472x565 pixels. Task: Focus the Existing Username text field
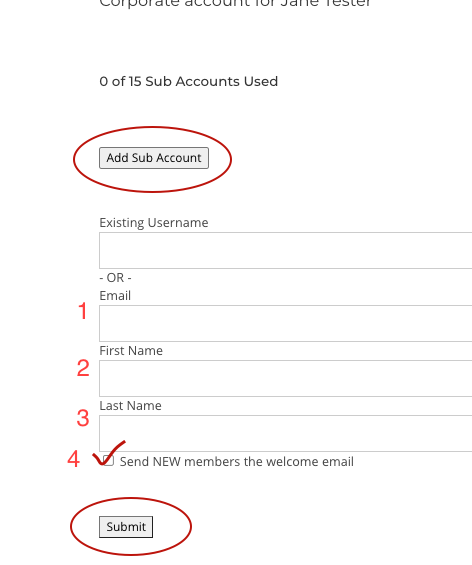pos(285,250)
